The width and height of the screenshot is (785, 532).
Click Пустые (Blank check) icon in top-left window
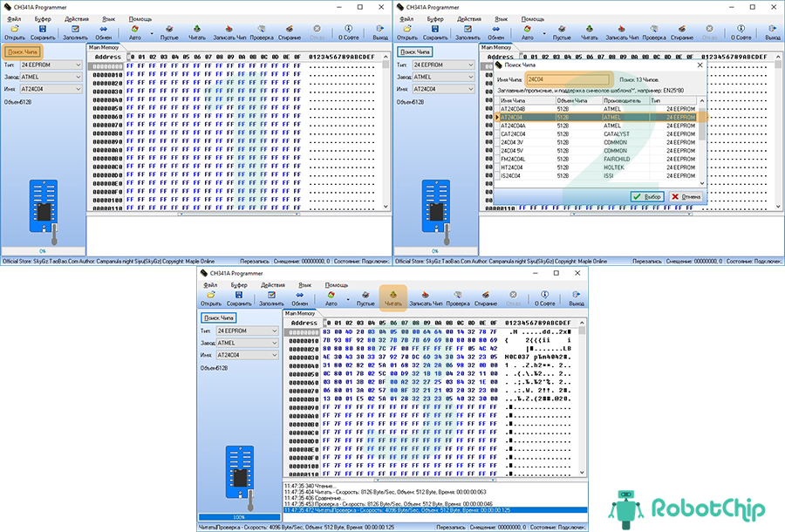point(170,32)
